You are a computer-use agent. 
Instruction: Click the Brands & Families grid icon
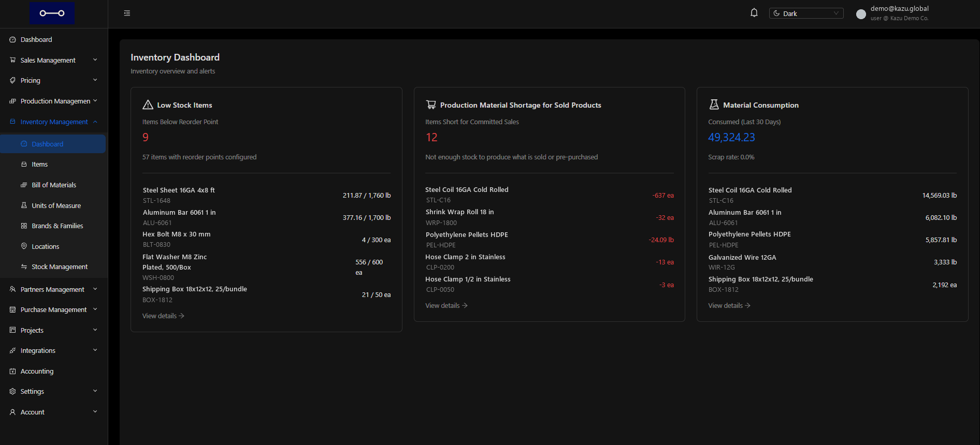coord(24,226)
